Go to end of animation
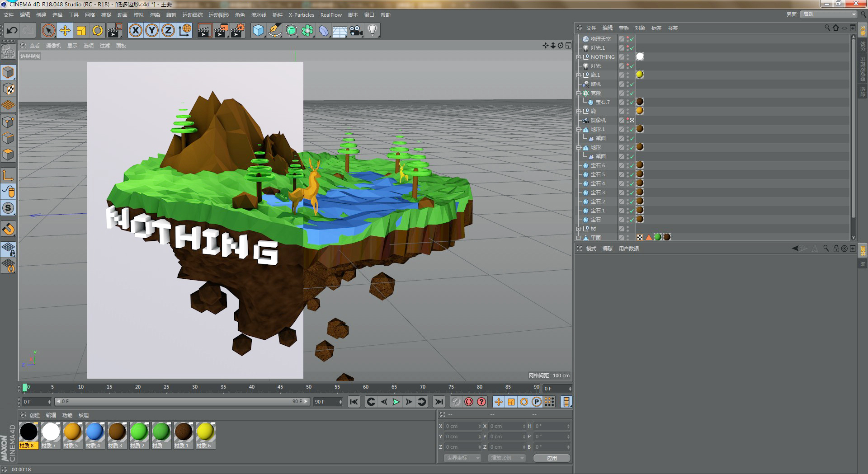868x474 pixels. (x=439, y=402)
